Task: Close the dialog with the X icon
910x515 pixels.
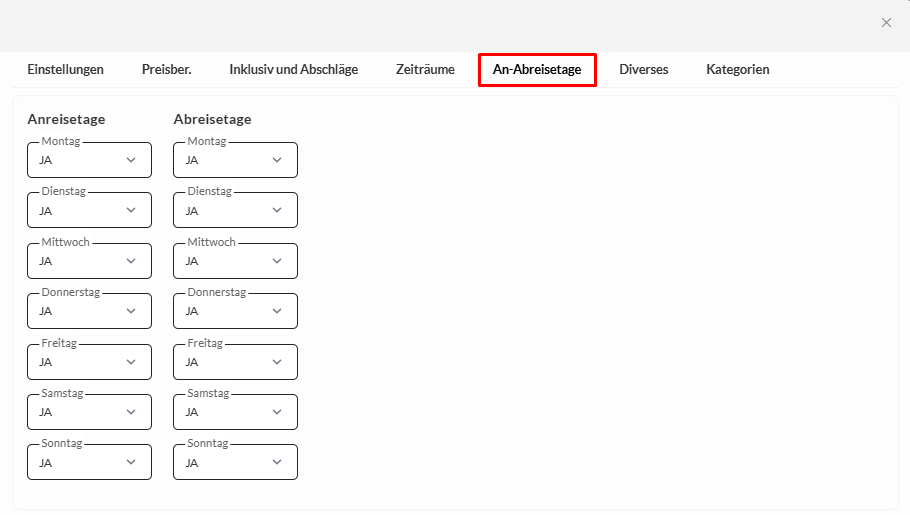Action: pyautogui.click(x=886, y=23)
